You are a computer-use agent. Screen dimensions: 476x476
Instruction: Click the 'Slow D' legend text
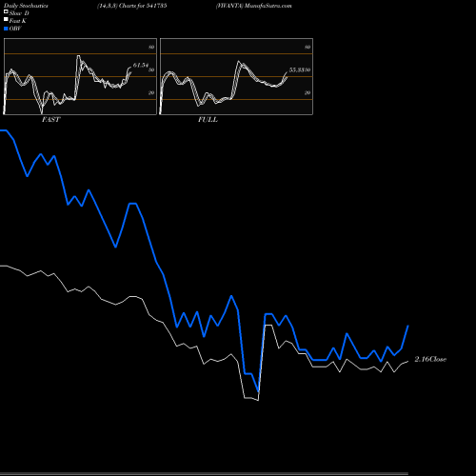[19, 13]
